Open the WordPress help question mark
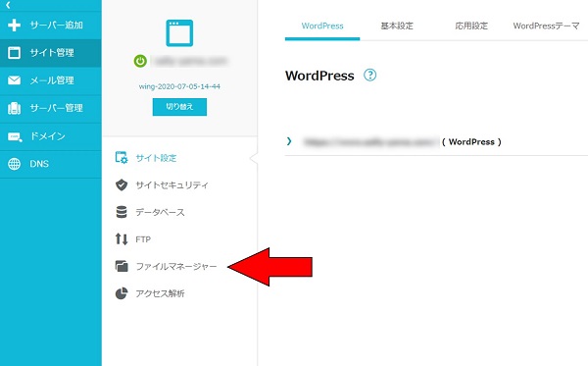Viewport: 588px width, 366px height. click(369, 76)
